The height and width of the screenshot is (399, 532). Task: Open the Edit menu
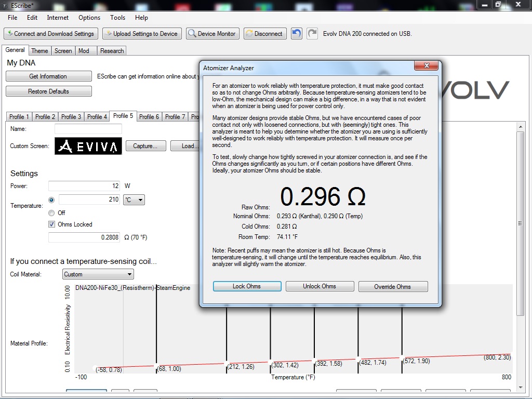(32, 18)
